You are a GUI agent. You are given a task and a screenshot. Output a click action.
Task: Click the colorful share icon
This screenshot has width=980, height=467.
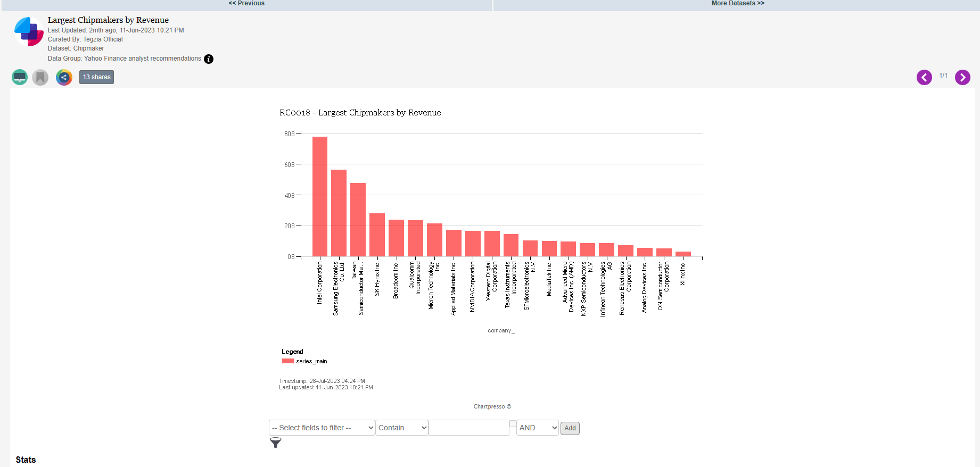[64, 77]
